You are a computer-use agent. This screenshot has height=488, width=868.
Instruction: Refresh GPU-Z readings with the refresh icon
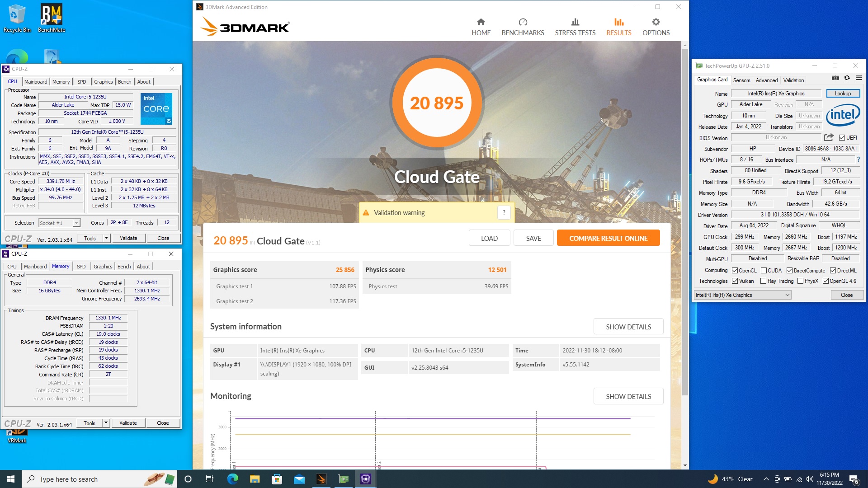coord(847,78)
